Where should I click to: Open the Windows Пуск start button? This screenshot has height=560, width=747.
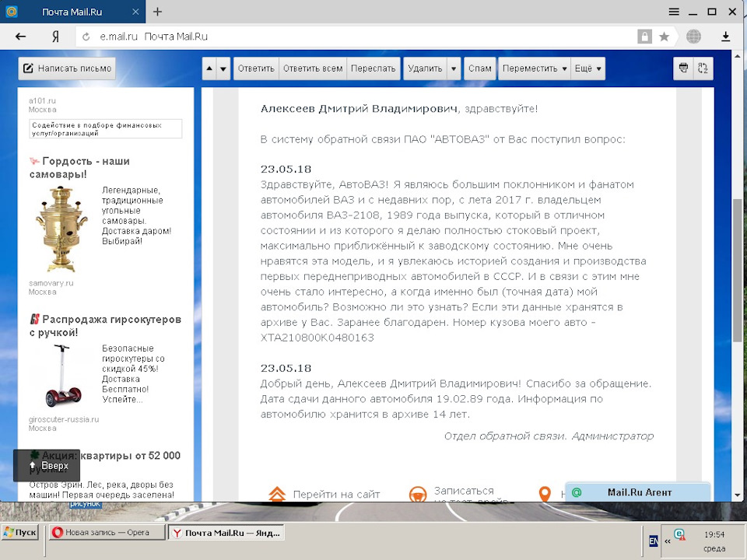[20, 532]
